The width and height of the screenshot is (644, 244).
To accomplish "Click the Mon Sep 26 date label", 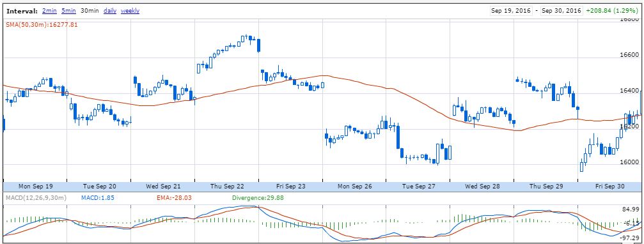I will pyautogui.click(x=355, y=186).
